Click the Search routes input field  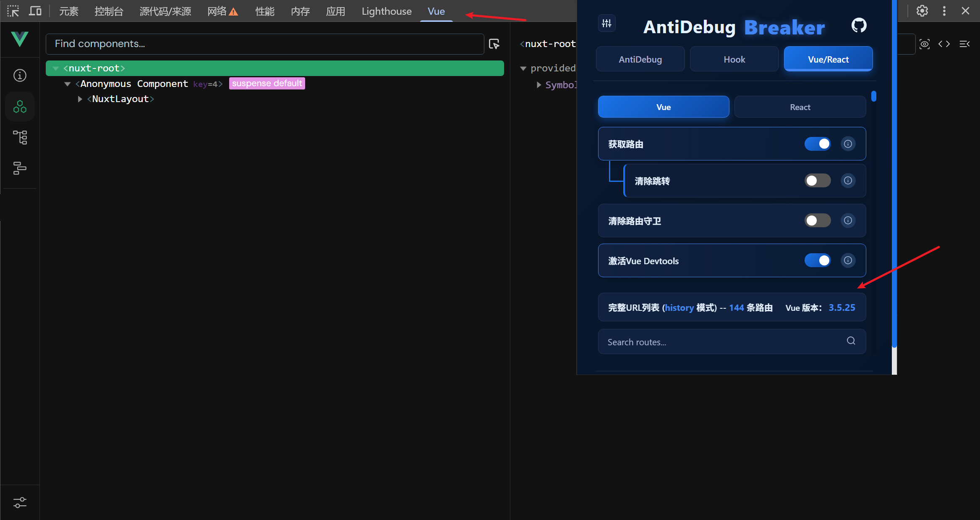[732, 341]
